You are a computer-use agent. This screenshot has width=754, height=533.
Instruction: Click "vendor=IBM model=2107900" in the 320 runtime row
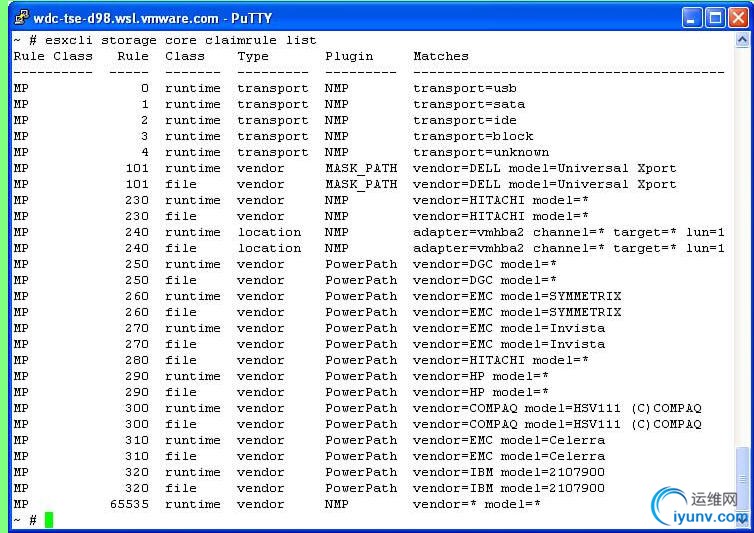click(x=509, y=472)
